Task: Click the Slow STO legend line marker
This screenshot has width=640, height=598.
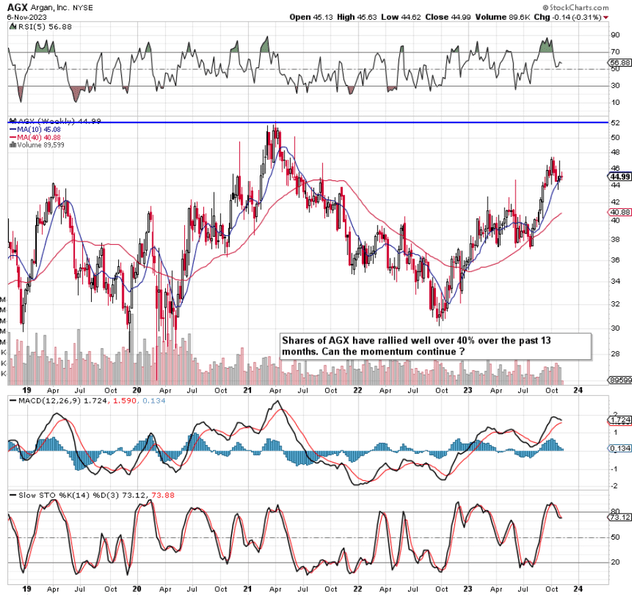Action: [13, 495]
